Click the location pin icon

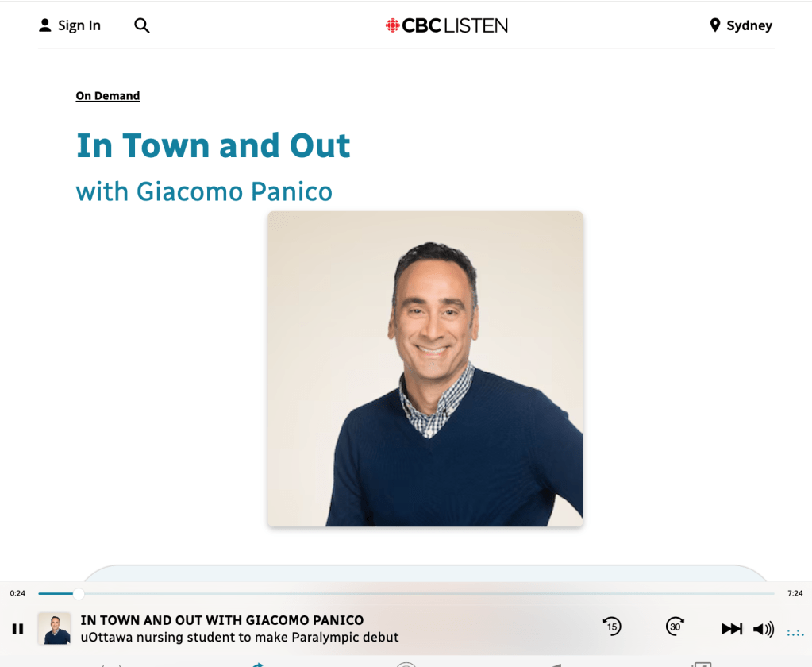coord(714,25)
